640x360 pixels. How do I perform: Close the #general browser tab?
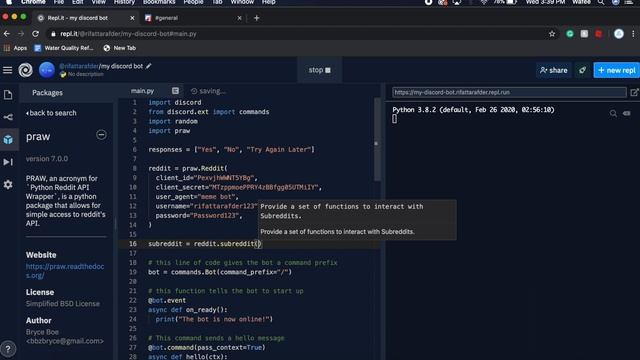(x=239, y=18)
